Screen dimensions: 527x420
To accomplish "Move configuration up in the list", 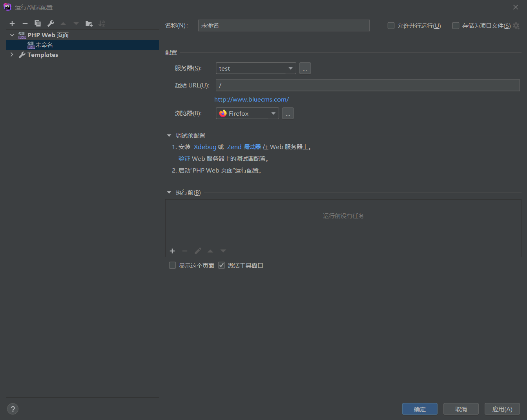I will [63, 24].
